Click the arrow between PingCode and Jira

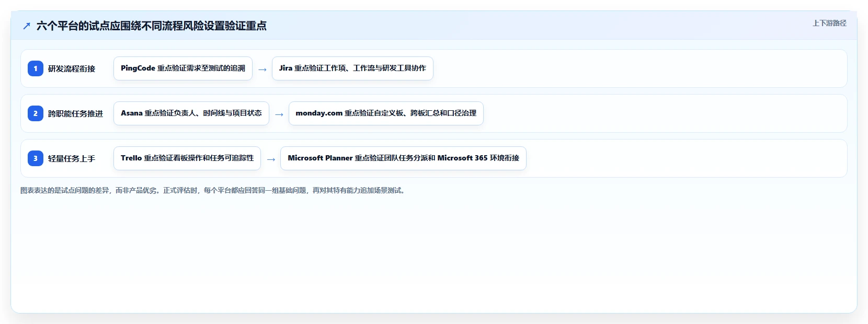(262, 69)
